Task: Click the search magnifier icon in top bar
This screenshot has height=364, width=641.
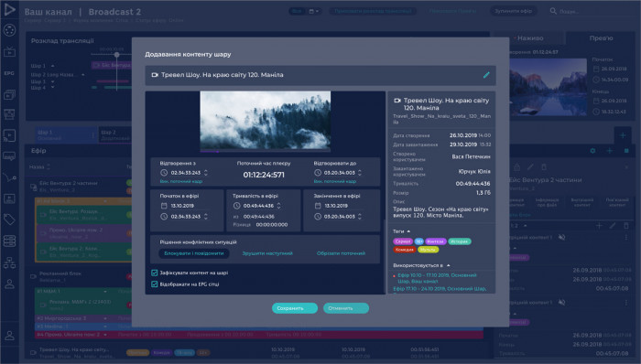Action: click(x=553, y=11)
